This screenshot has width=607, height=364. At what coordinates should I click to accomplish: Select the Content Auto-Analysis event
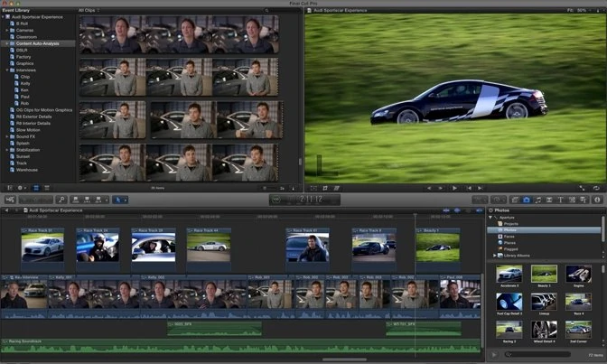pyautogui.click(x=38, y=43)
